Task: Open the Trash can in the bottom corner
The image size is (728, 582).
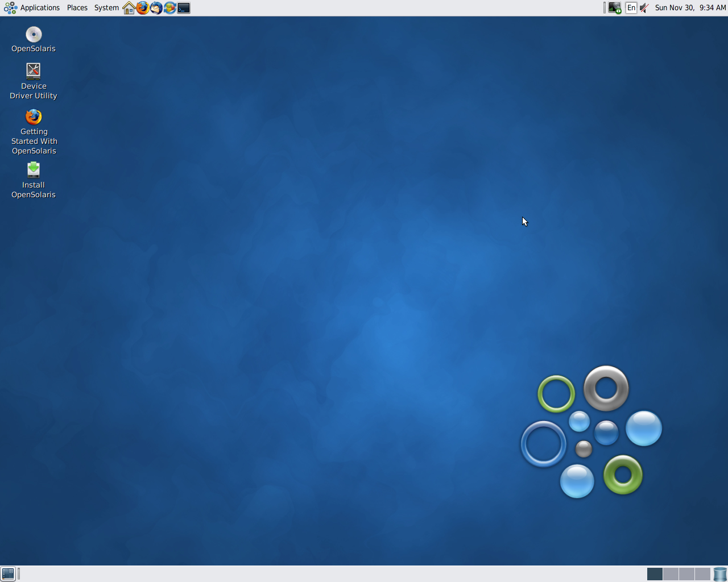Action: click(x=720, y=574)
